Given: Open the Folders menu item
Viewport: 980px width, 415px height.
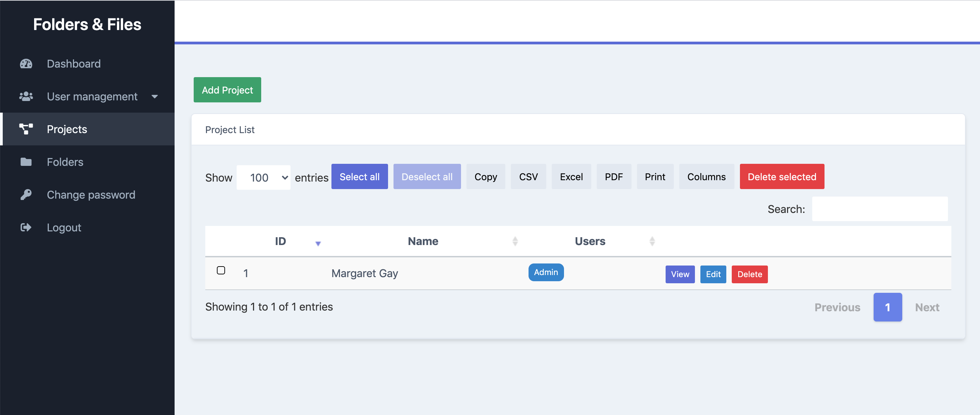Looking at the screenshot, I should [x=65, y=162].
